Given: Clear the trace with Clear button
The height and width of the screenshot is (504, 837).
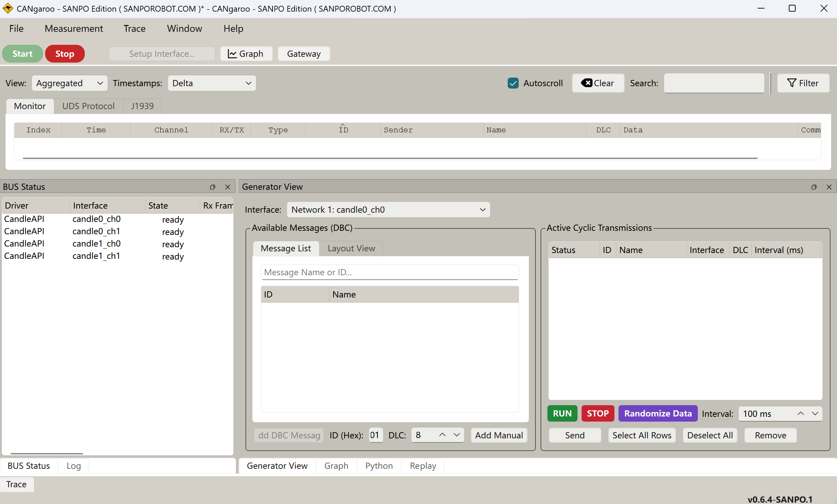Looking at the screenshot, I should 598,83.
